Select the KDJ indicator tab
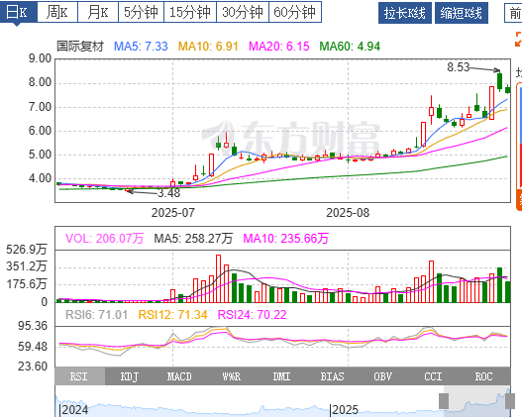Screen dimensions: 522x420 click(x=130, y=376)
